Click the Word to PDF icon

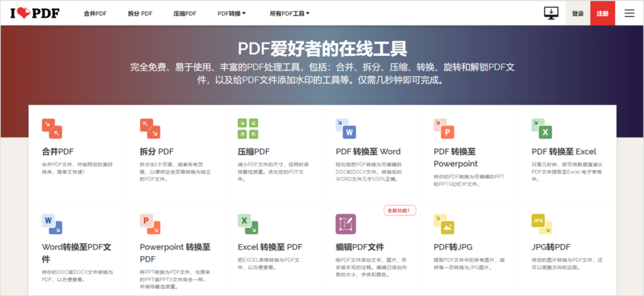tap(52, 224)
